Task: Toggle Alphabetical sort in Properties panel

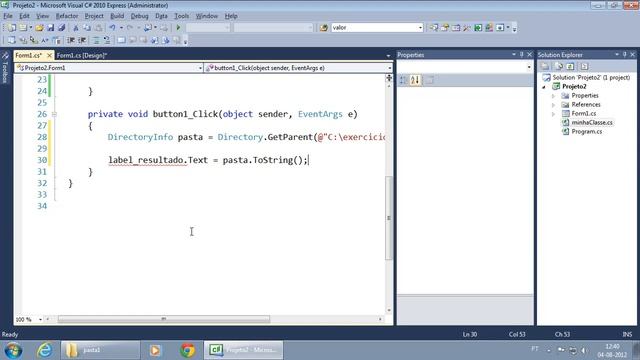Action: [x=415, y=80]
